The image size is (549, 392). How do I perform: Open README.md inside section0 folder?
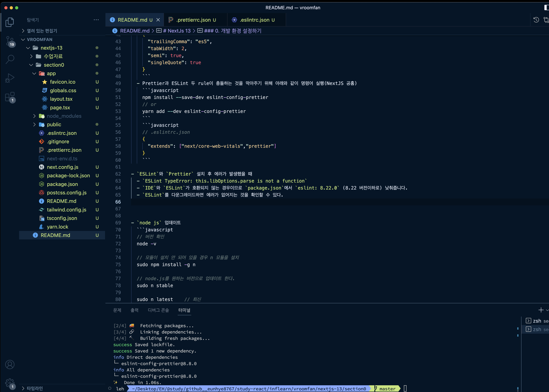[x=61, y=201]
